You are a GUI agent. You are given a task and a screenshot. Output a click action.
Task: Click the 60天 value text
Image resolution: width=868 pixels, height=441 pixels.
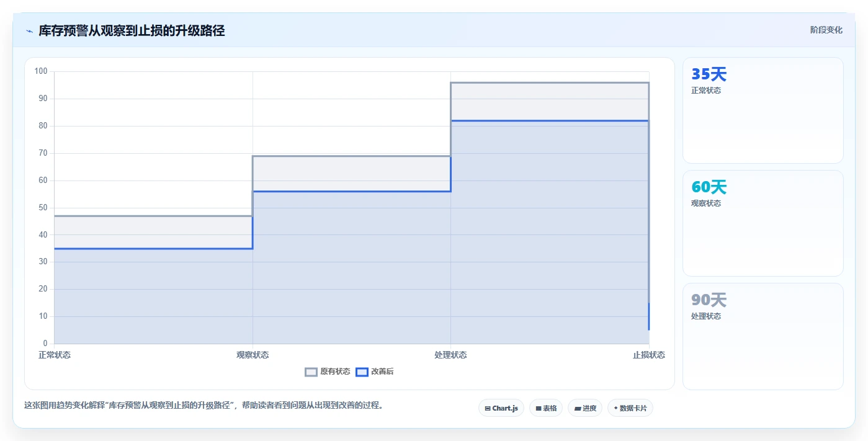[709, 187]
